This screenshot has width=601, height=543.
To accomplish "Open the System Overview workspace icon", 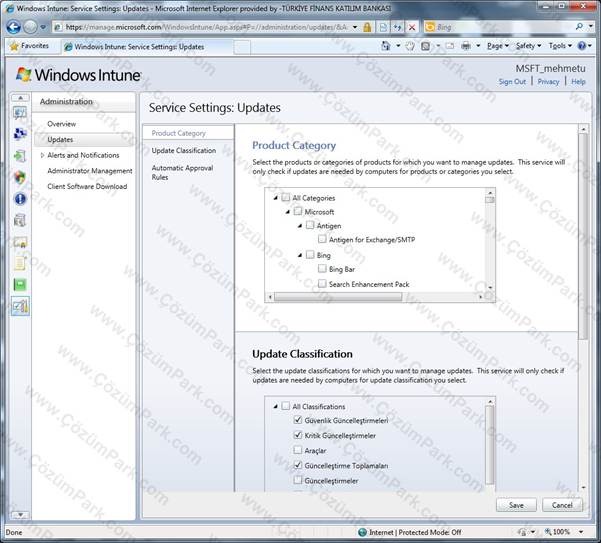I will pyautogui.click(x=20, y=112).
